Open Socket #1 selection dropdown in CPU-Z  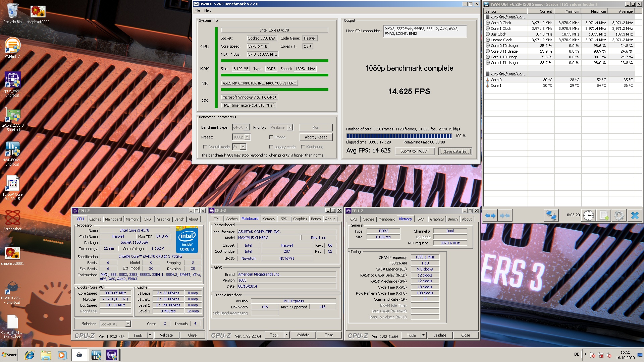click(115, 324)
